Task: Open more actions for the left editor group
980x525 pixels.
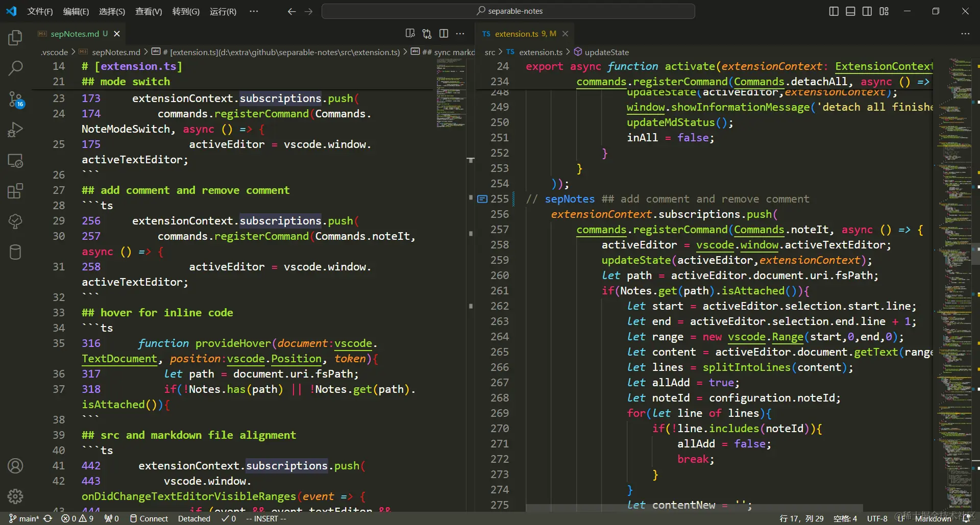Action: (x=460, y=34)
